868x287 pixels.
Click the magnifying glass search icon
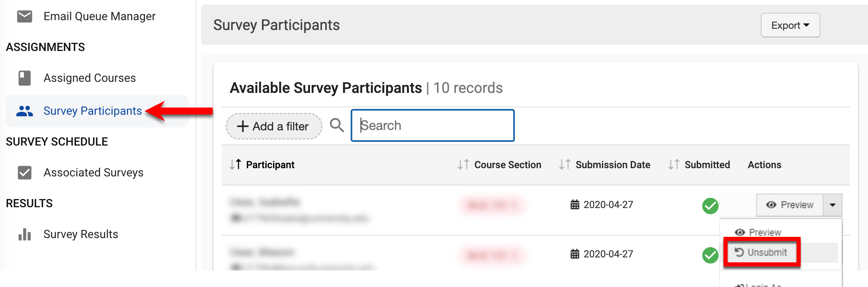(337, 125)
